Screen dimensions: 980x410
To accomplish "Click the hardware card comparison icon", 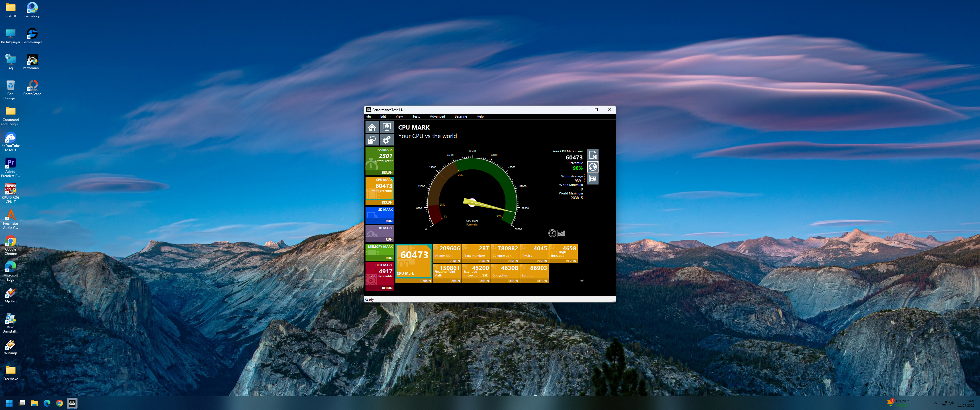I will click(592, 179).
